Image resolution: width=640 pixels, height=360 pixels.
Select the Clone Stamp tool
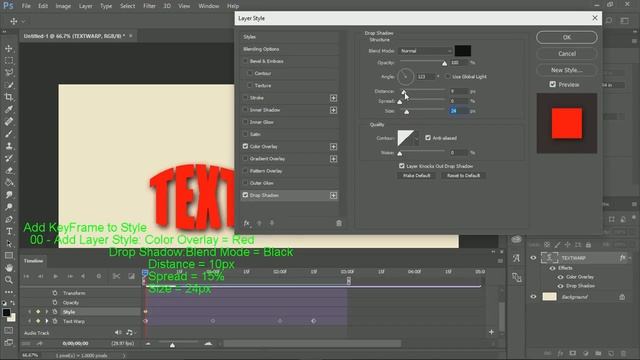9,146
